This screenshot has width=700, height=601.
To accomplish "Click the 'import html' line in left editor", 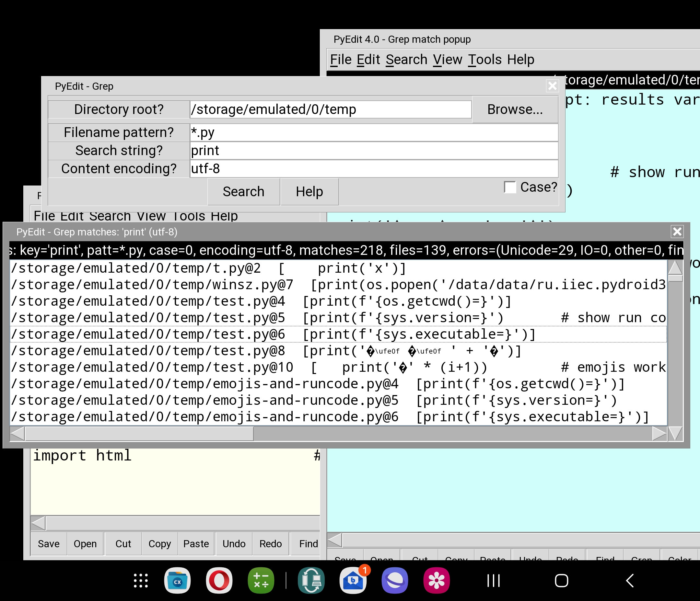I will (x=82, y=456).
